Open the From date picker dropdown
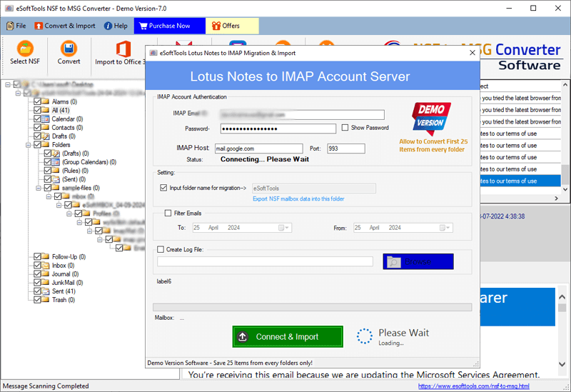 (447, 228)
